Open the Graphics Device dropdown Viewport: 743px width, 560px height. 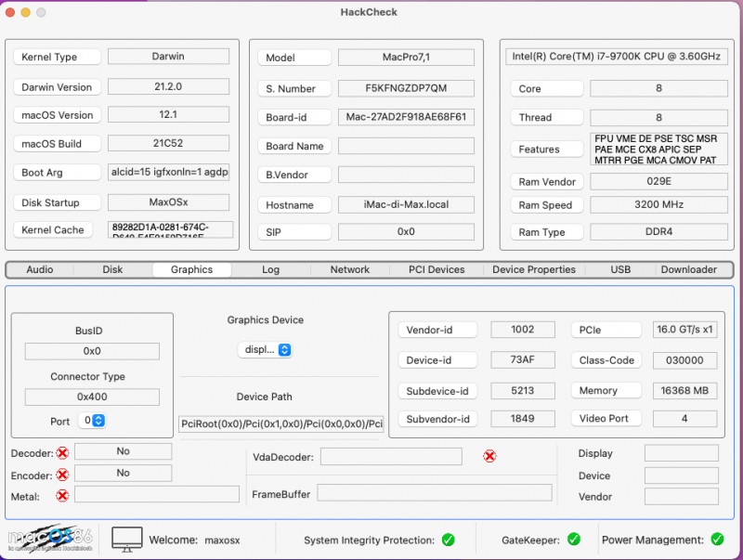tap(266, 350)
